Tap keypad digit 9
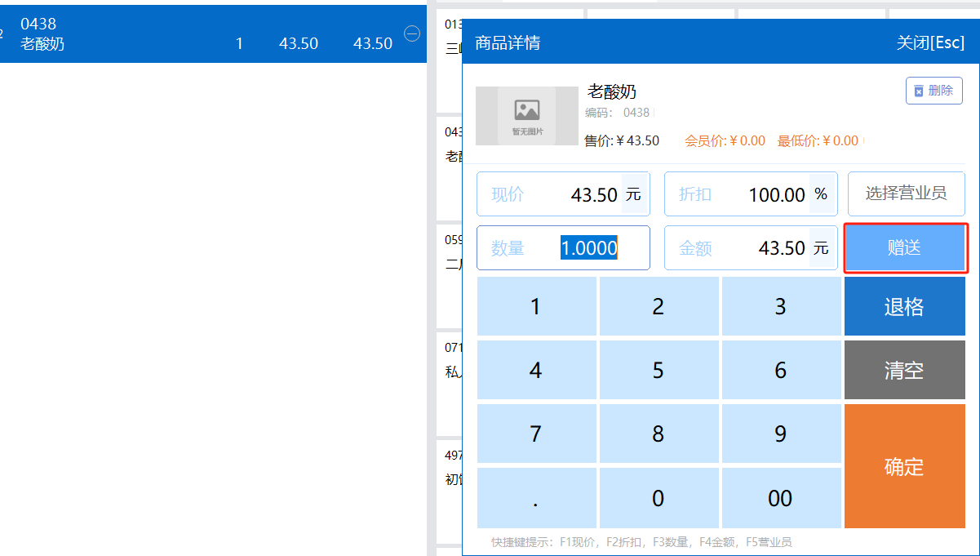 point(781,434)
